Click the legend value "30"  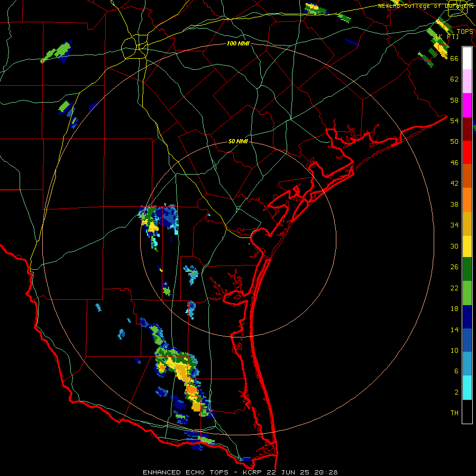pos(454,246)
